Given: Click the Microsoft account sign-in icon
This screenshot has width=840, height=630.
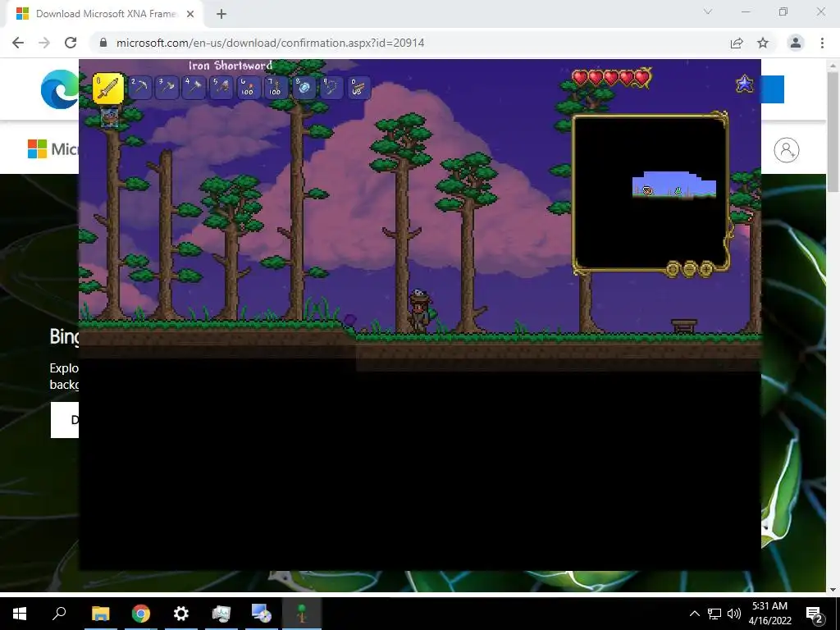Looking at the screenshot, I should coord(787,150).
